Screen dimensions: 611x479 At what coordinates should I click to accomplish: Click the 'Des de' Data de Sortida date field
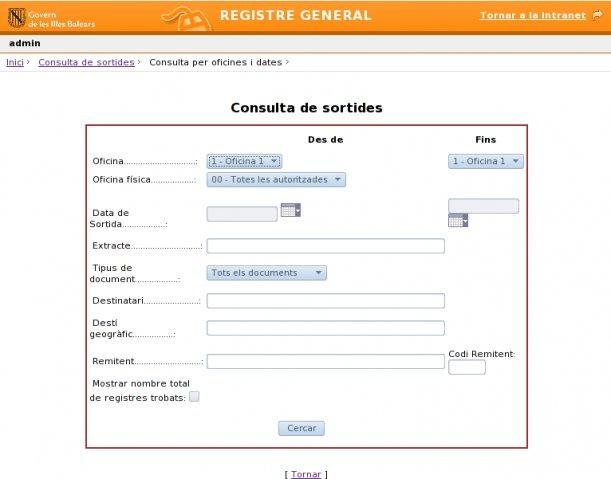pos(242,214)
